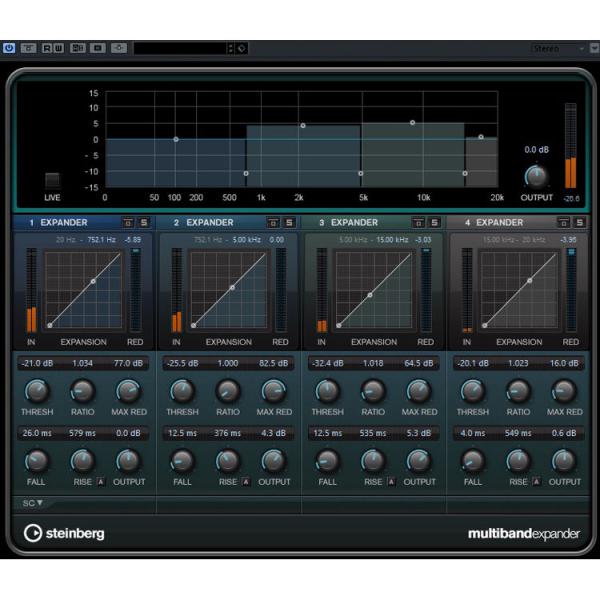This screenshot has width=600, height=600.
Task: Click the preset previous/next arrows
Action: (x=230, y=49)
